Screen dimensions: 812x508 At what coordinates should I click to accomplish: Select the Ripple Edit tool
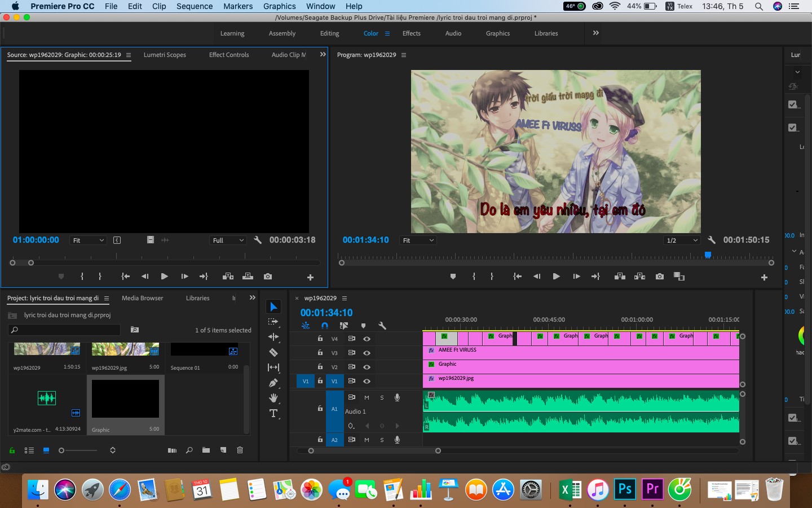pyautogui.click(x=273, y=337)
